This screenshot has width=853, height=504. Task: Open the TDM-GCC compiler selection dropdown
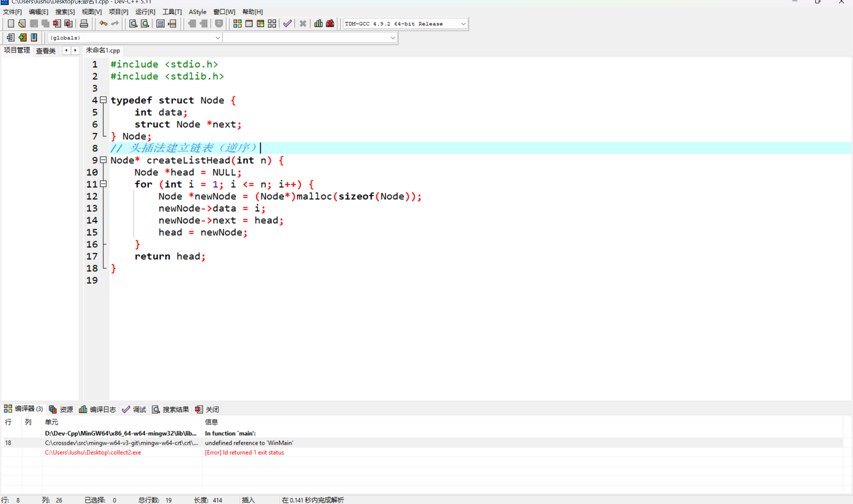(463, 24)
